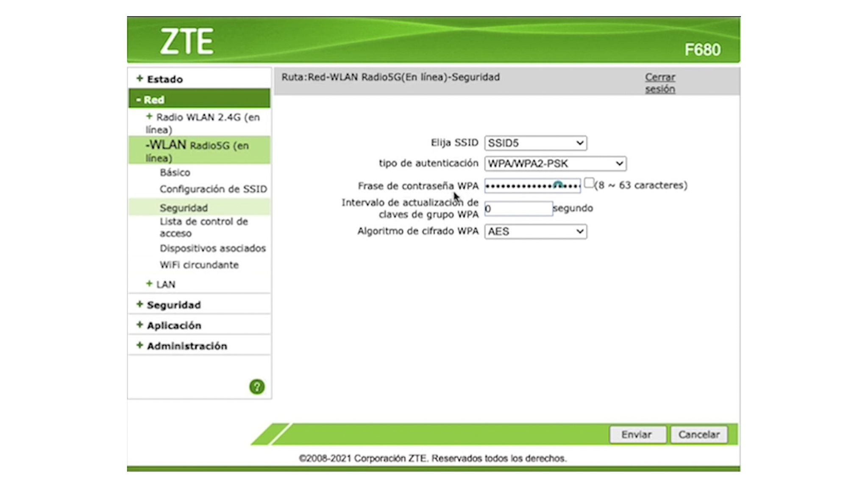This screenshot has height=488, width=868.
Task: Click the Cerrar sesión link
Action: 660,83
